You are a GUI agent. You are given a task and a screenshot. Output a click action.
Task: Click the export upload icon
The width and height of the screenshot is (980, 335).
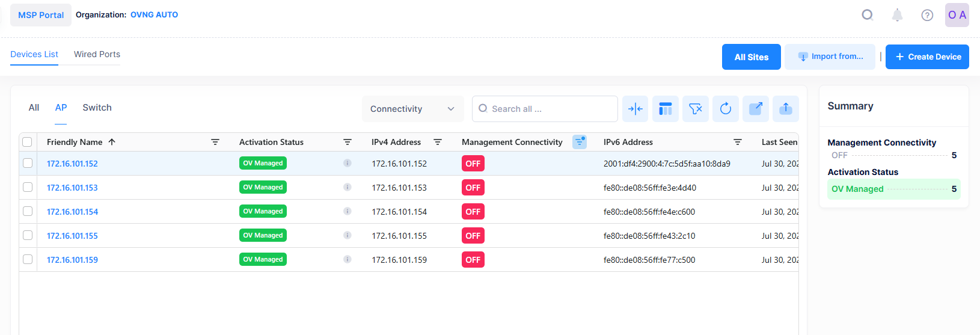(785, 109)
